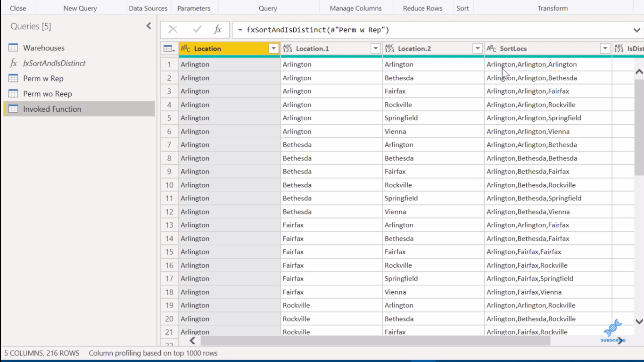Click Location.2 'Vienna' in row 18
The width and height of the screenshot is (644, 362).
click(433, 292)
